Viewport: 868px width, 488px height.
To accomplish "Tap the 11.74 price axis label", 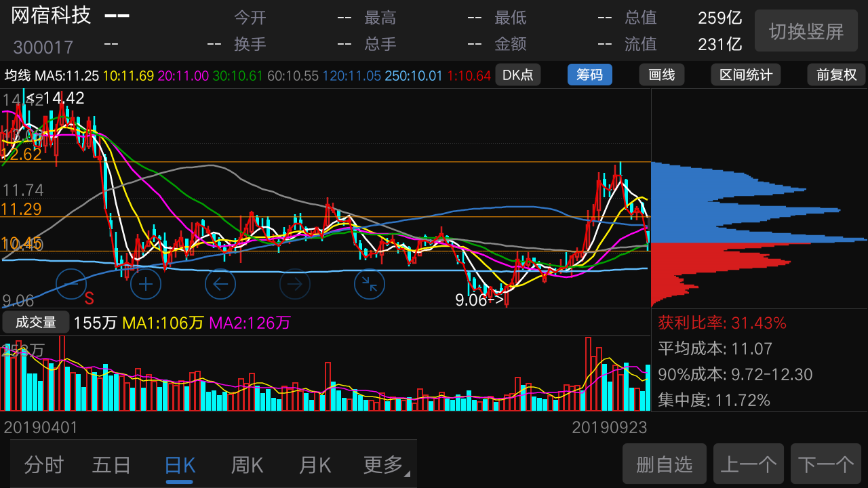I will click(x=23, y=190).
